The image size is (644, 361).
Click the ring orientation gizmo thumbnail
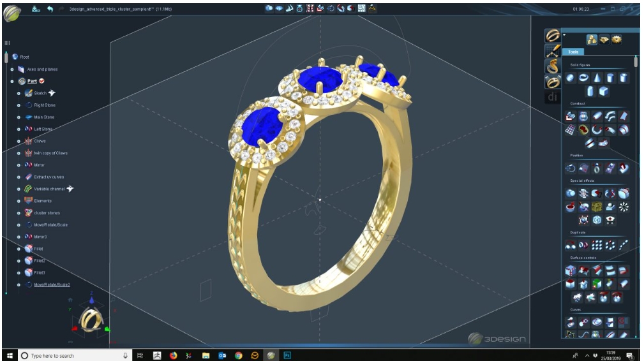click(91, 319)
